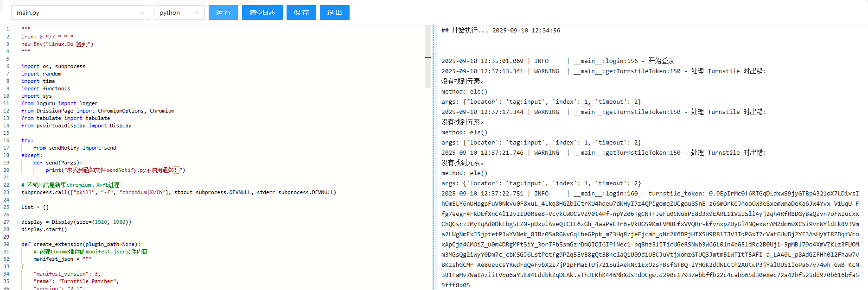The width and height of the screenshot is (868, 290).
Task: Open the main.py file selector dropdown
Action: [x=80, y=13]
